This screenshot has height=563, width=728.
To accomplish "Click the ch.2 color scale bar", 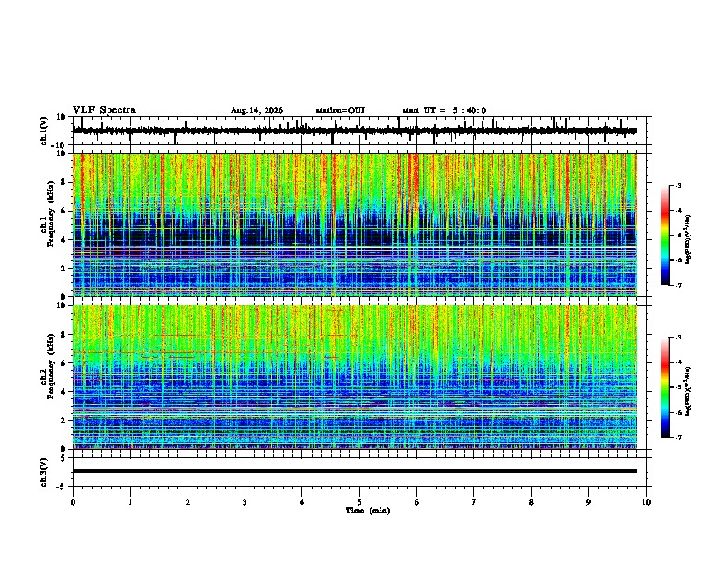I will (x=665, y=387).
